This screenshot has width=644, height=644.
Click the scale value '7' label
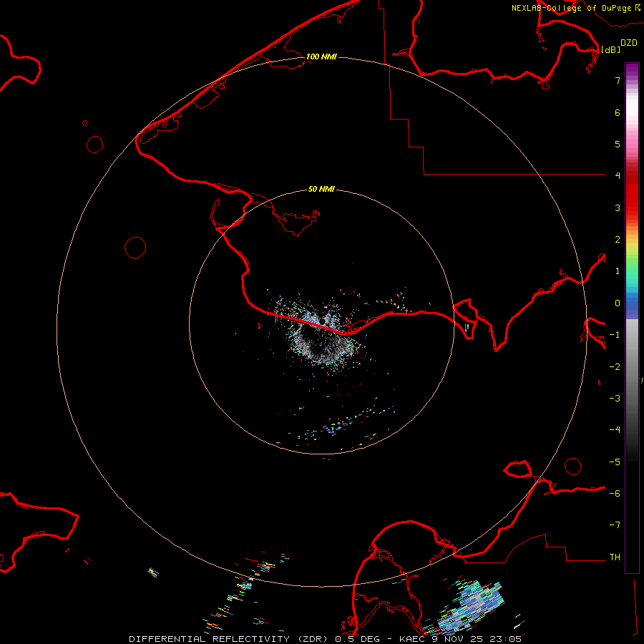tap(618, 80)
